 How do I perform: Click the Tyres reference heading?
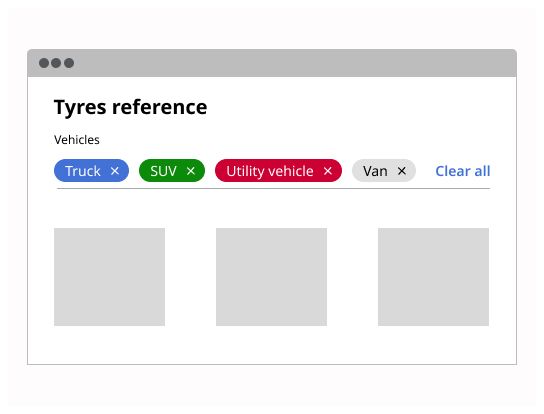point(130,107)
